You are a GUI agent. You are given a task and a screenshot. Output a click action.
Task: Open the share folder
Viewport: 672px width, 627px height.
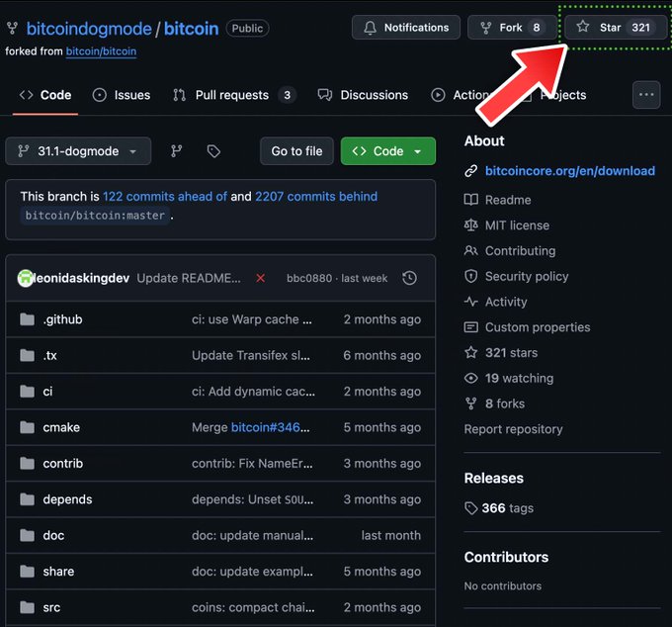pyautogui.click(x=58, y=572)
